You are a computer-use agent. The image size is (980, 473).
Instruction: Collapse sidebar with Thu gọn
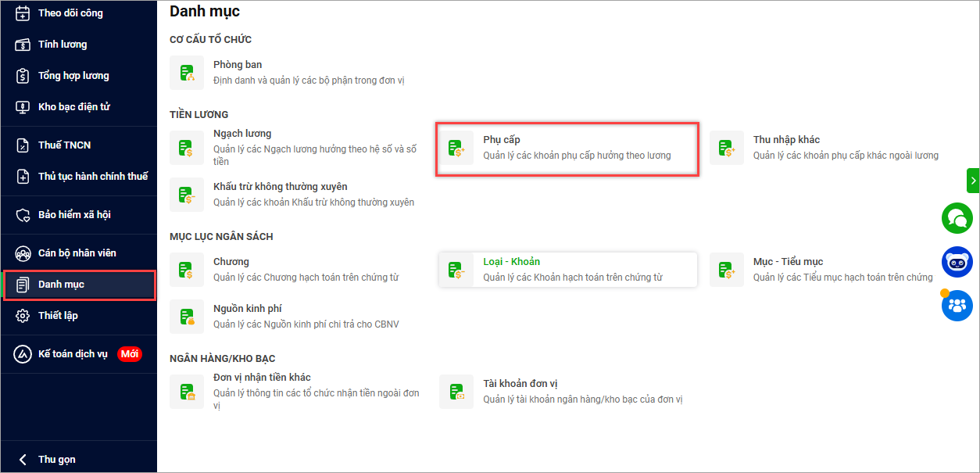pos(56,460)
